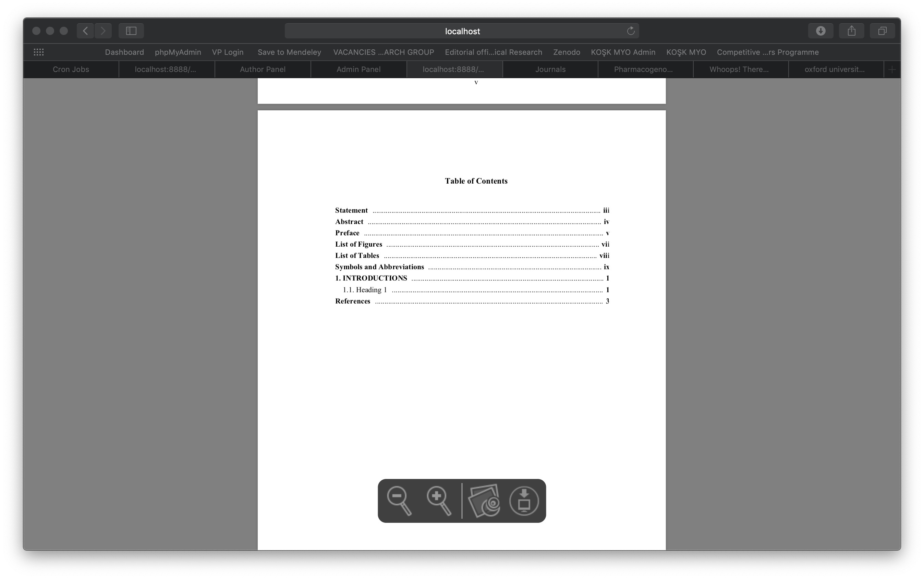The image size is (924, 579).
Task: Click the Share button in toolbar
Action: tap(851, 30)
